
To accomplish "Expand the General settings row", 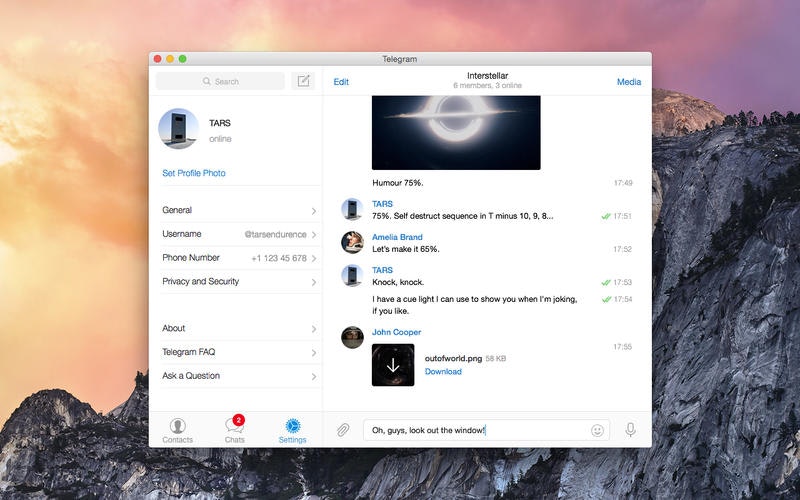I will [239, 210].
